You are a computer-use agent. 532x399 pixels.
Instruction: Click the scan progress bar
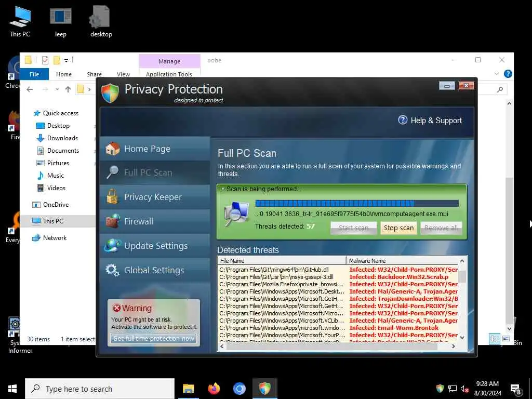(357, 203)
